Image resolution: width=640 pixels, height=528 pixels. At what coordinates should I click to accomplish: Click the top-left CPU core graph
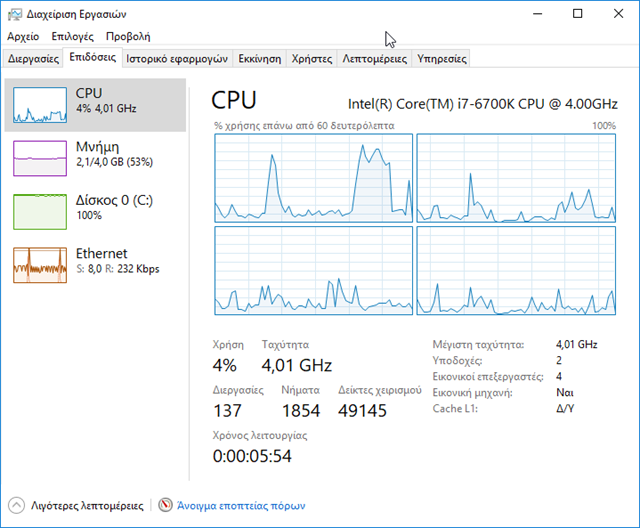tap(313, 177)
